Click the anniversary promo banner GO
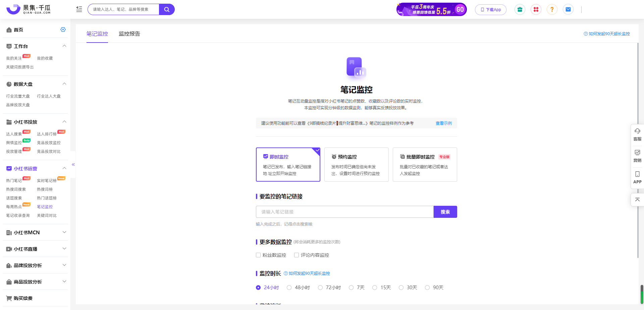Viewport: 644px width, 310px height. pos(431,9)
